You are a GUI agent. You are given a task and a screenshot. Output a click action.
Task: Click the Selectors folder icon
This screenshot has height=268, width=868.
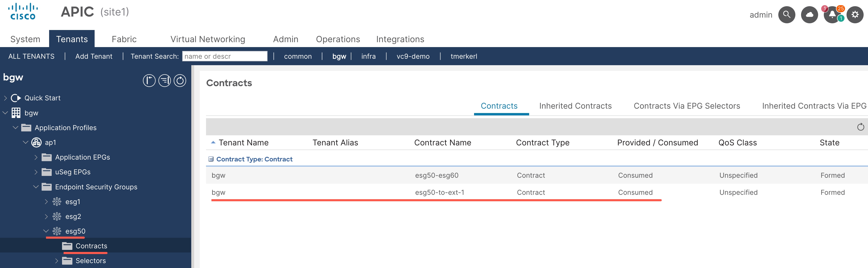click(67, 261)
